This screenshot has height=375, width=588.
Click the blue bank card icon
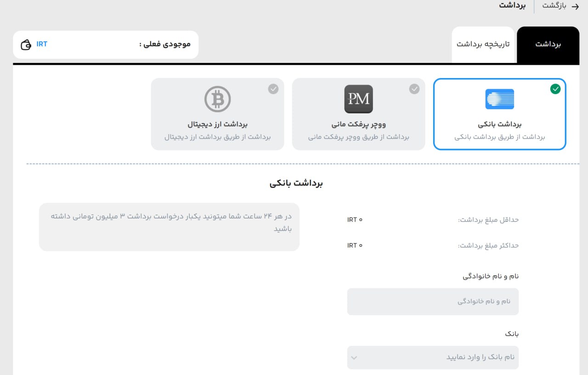tap(499, 99)
